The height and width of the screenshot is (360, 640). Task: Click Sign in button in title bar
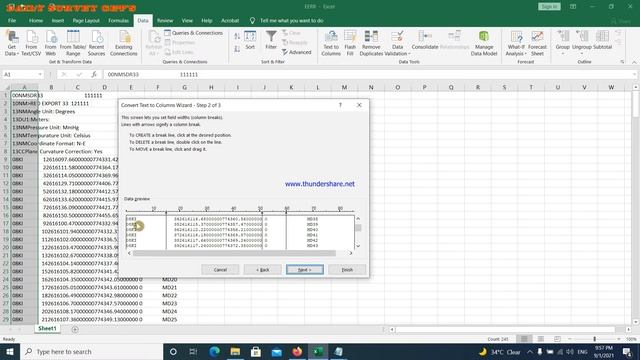point(549,7)
